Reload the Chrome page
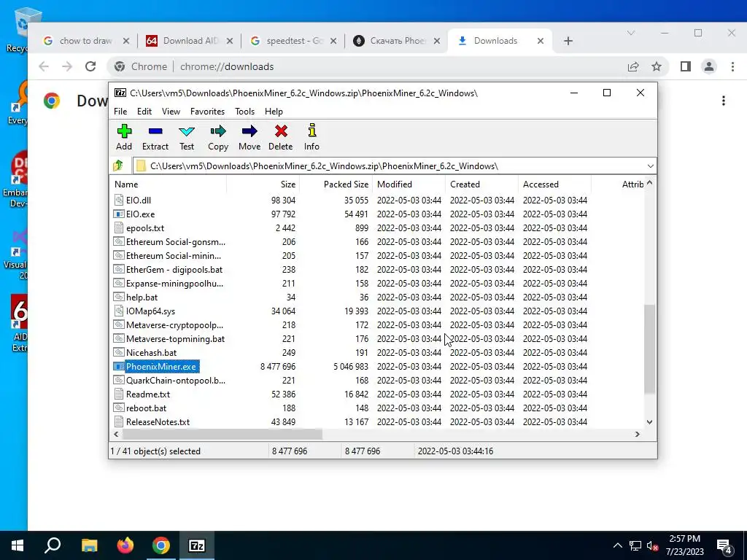This screenshot has height=560, width=747. [x=90, y=66]
